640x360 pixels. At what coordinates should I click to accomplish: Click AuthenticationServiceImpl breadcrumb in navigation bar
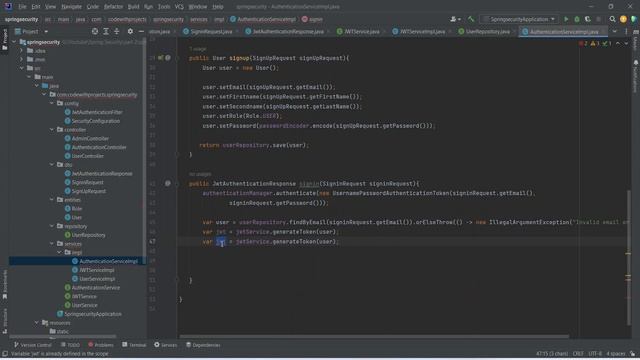click(263, 19)
